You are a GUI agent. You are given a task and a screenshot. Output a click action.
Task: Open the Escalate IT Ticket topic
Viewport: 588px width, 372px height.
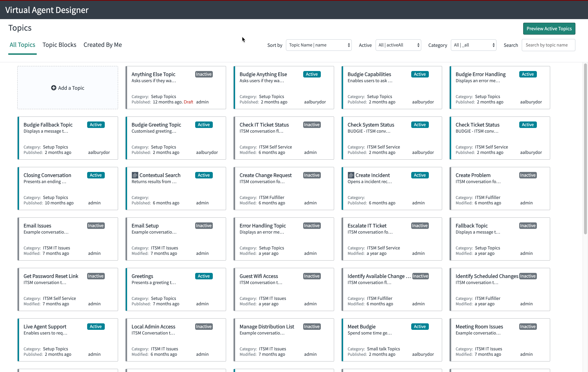tap(392, 239)
